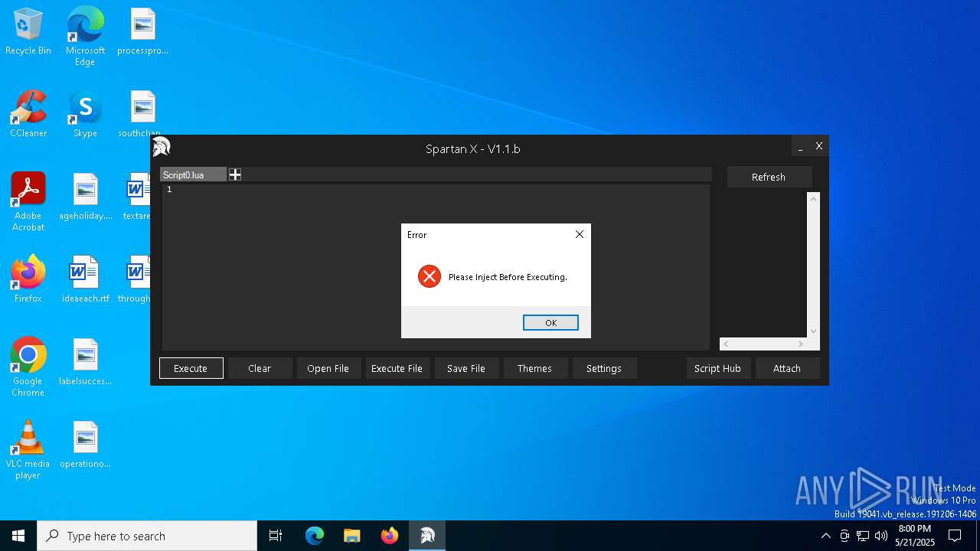Open the Themes option
Image resolution: width=980 pixels, height=551 pixels.
534,368
